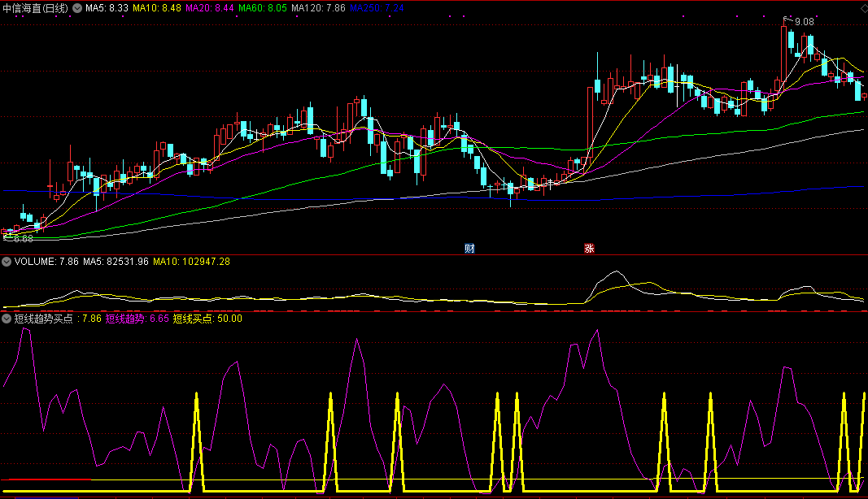Expand the VOLUME panel dropdown arrow

pos(7,262)
